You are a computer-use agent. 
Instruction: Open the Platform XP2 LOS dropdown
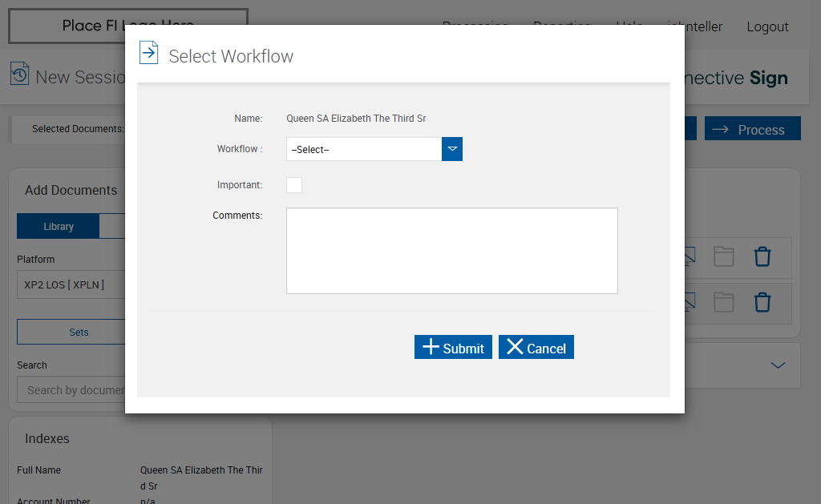click(x=71, y=284)
